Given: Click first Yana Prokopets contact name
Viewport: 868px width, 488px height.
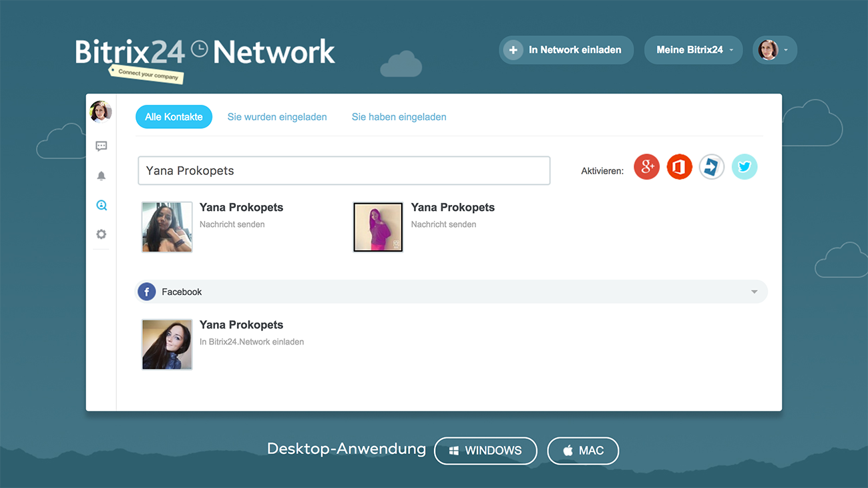Looking at the screenshot, I should pyautogui.click(x=242, y=208).
